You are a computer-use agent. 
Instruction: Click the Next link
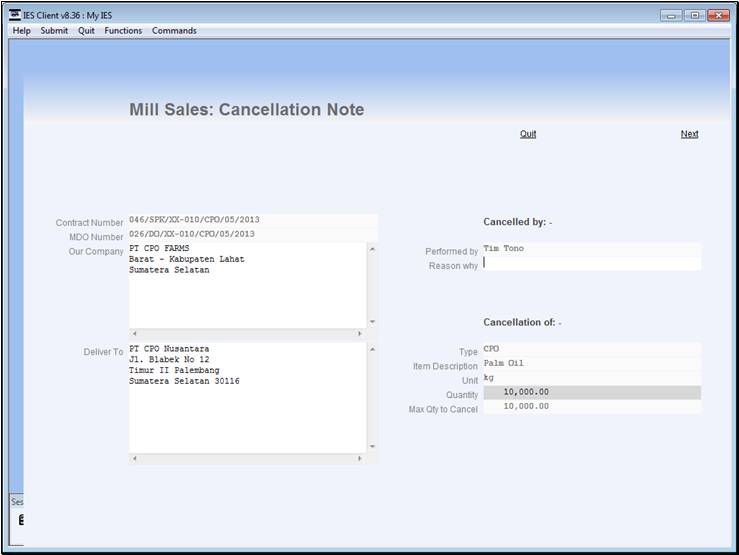[x=689, y=134]
